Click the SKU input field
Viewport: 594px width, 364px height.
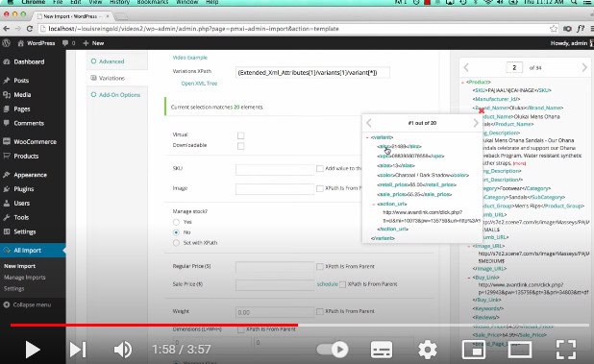tap(275, 169)
